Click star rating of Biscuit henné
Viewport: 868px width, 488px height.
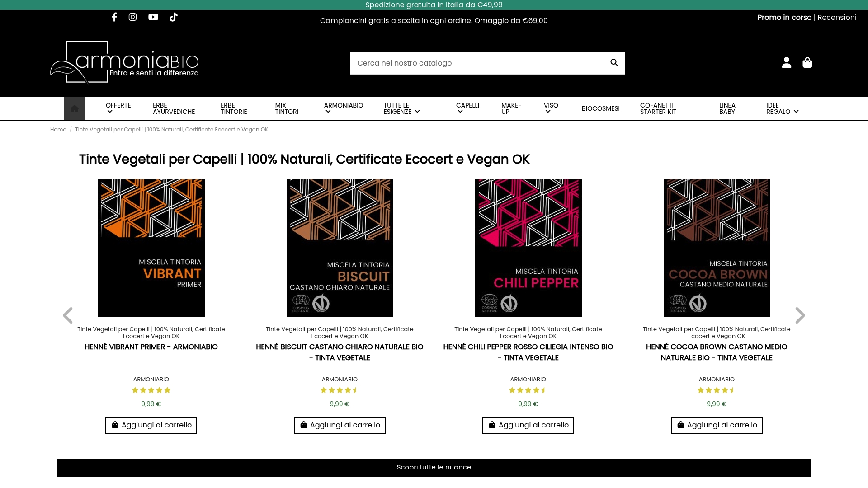340,390
